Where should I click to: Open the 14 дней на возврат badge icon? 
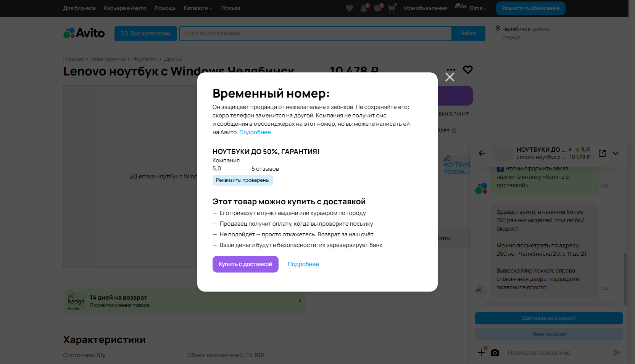(76, 301)
